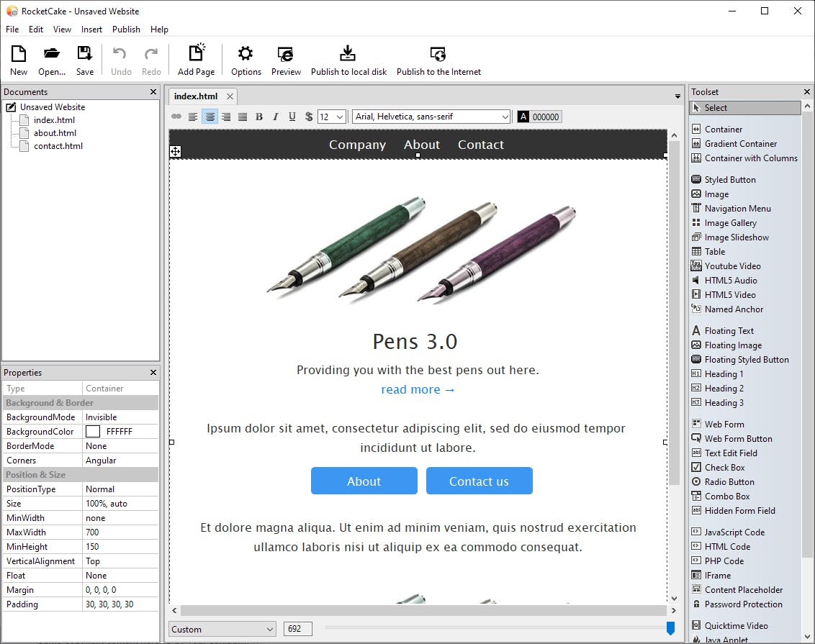The width and height of the screenshot is (815, 644).
Task: Click the VerticalAlignment Top property value
Action: pos(120,561)
